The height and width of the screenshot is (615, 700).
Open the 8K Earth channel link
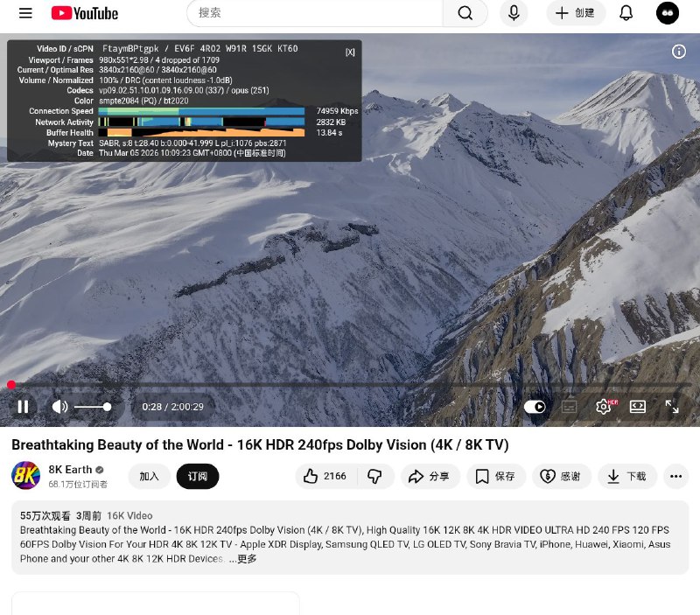click(70, 469)
